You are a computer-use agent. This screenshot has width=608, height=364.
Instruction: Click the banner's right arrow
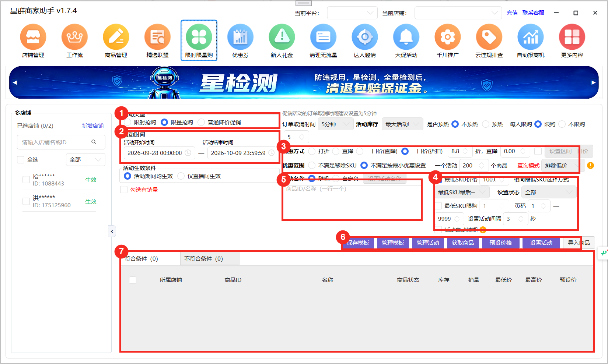click(593, 82)
